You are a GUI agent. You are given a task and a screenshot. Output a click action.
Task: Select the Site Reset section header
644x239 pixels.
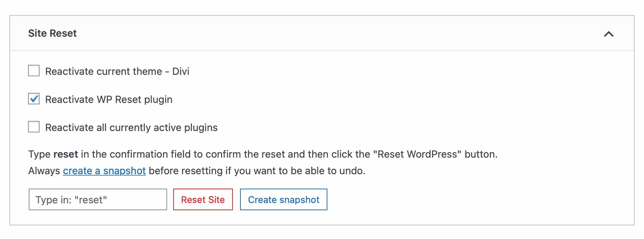pos(52,33)
